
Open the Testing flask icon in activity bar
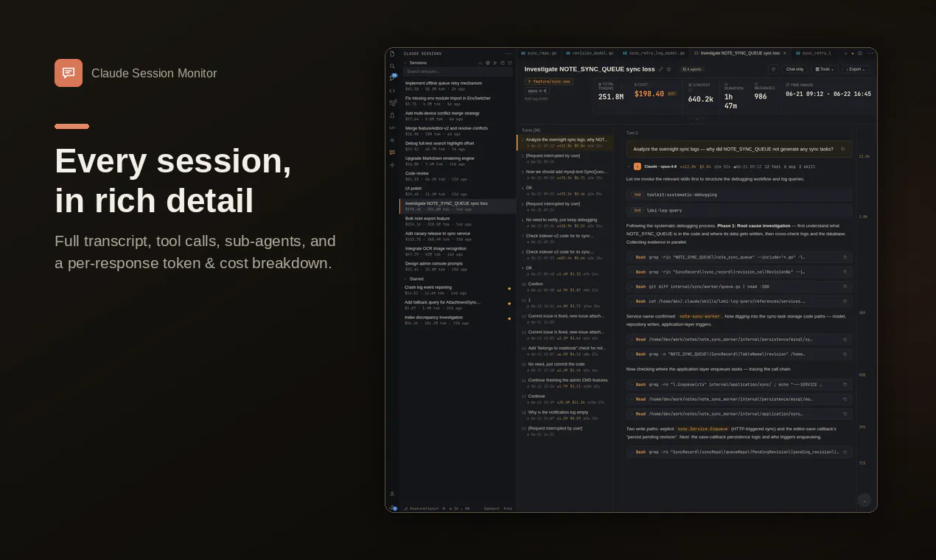pos(392,115)
